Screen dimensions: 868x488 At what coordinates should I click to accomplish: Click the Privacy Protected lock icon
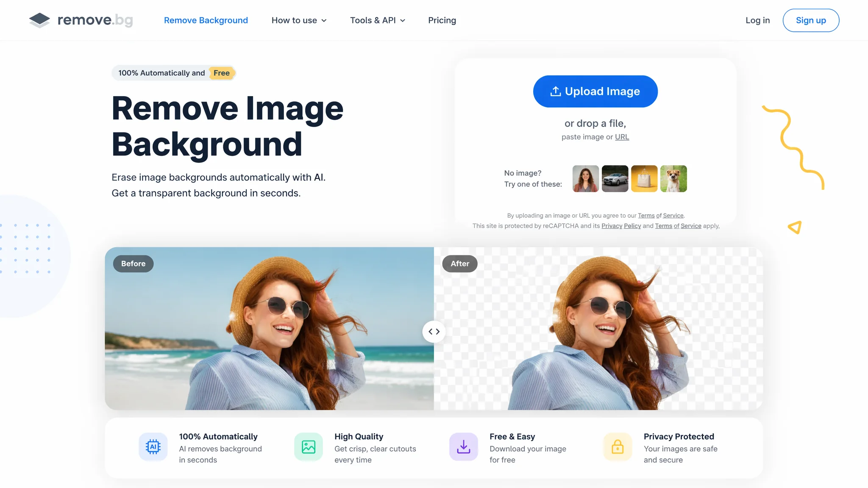click(x=618, y=447)
